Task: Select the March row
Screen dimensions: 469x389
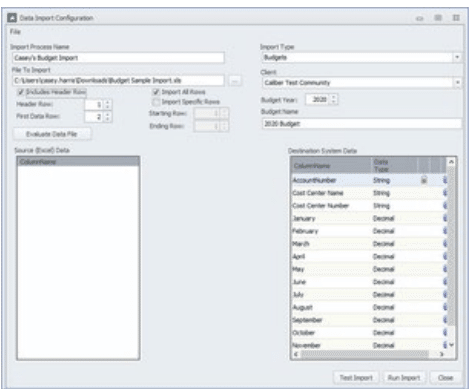Action: 369,243
